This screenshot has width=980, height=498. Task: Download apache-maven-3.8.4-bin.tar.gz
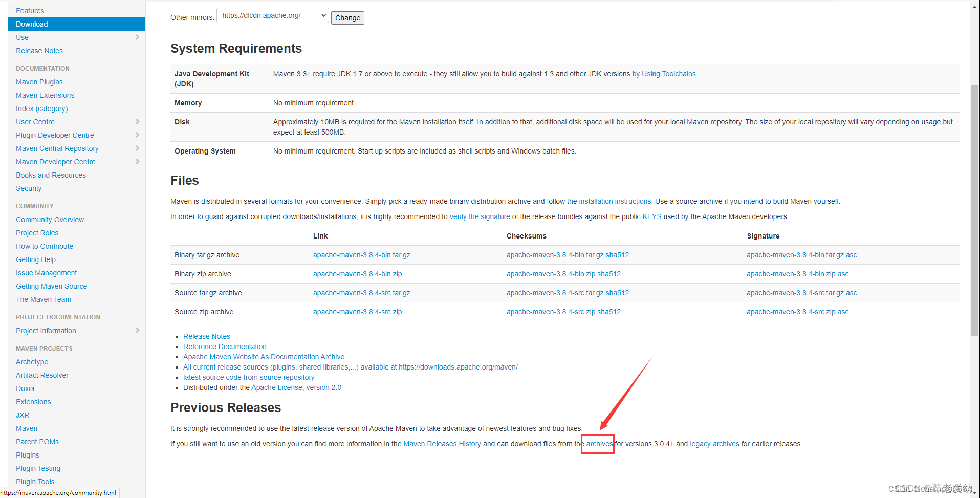tap(362, 255)
